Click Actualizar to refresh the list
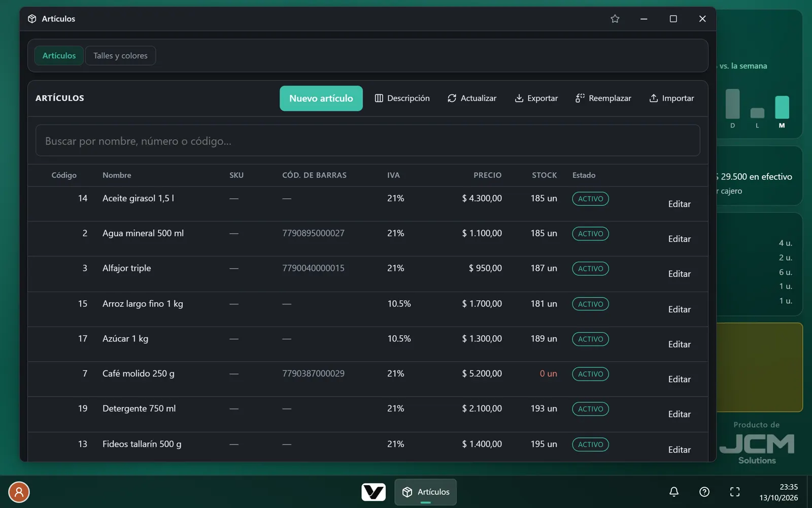 472,99
